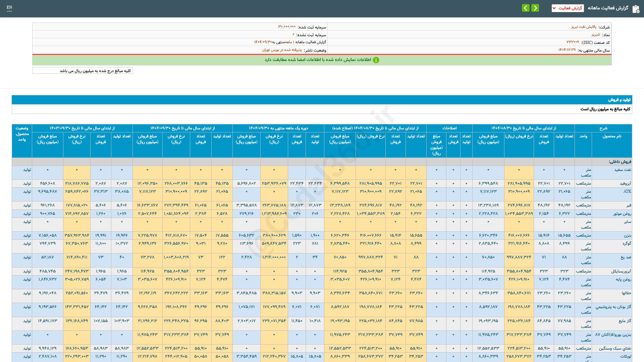Click the clipboard report icon in header
Image resolution: width=644 pixels, height=362 pixels.
(x=636, y=9)
